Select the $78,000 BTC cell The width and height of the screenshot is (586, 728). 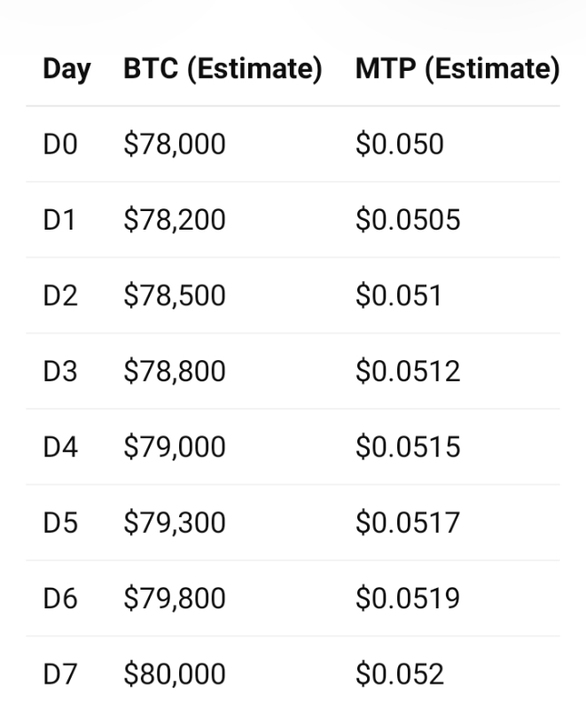tap(175, 144)
